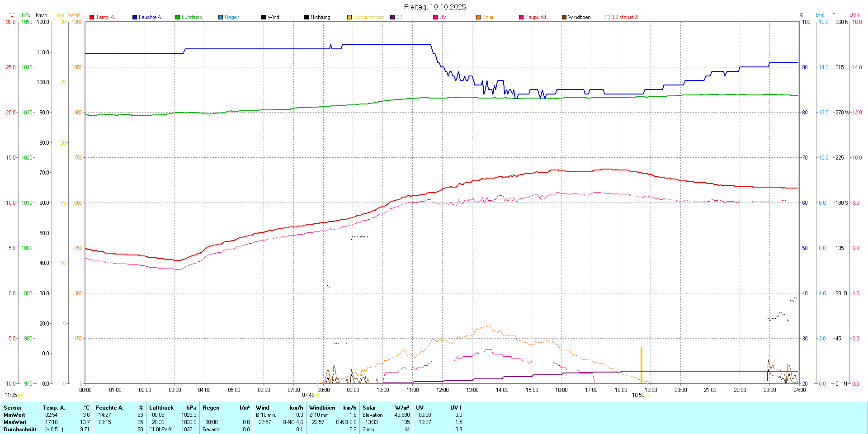Click the black Wind legend swatch
The image size is (868, 434).
pos(264,17)
